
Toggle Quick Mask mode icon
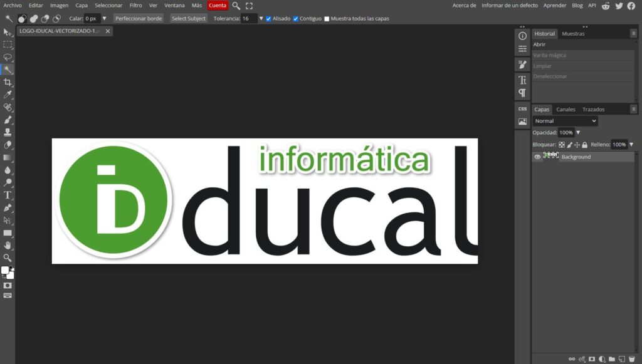tap(8, 286)
